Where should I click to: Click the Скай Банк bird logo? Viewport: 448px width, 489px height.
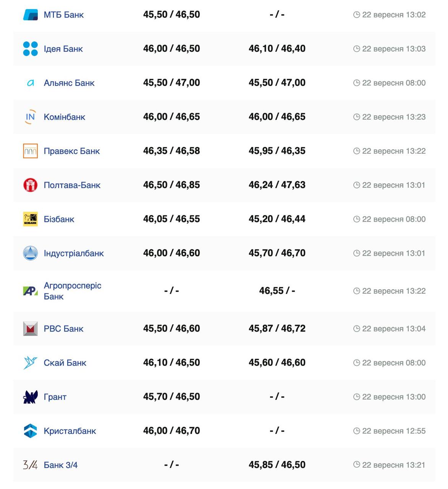(x=31, y=363)
